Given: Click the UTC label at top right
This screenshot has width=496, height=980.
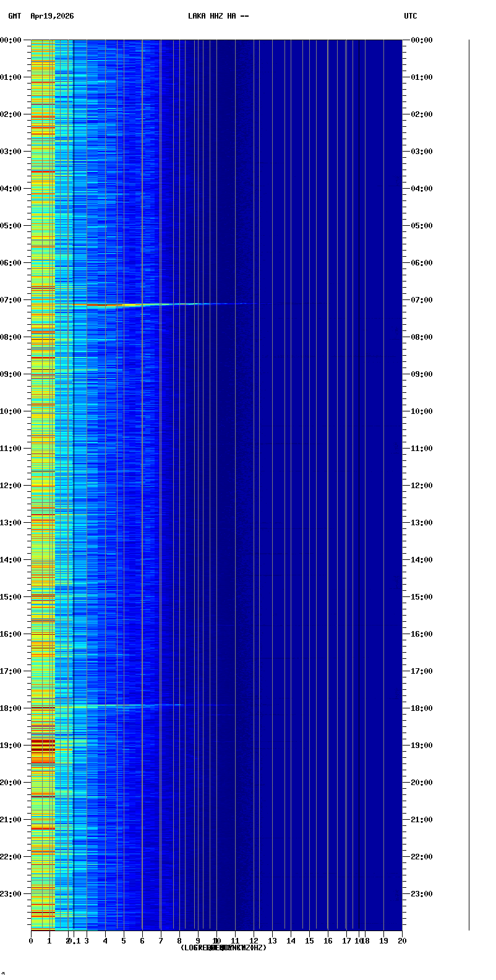Looking at the screenshot, I should point(411,16).
